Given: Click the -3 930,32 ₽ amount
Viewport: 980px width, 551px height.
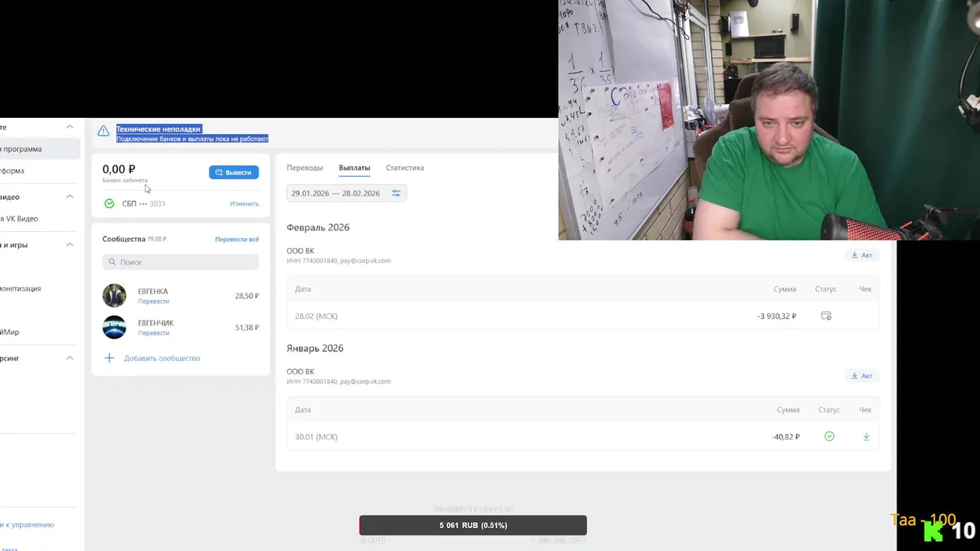Looking at the screenshot, I should coord(776,316).
